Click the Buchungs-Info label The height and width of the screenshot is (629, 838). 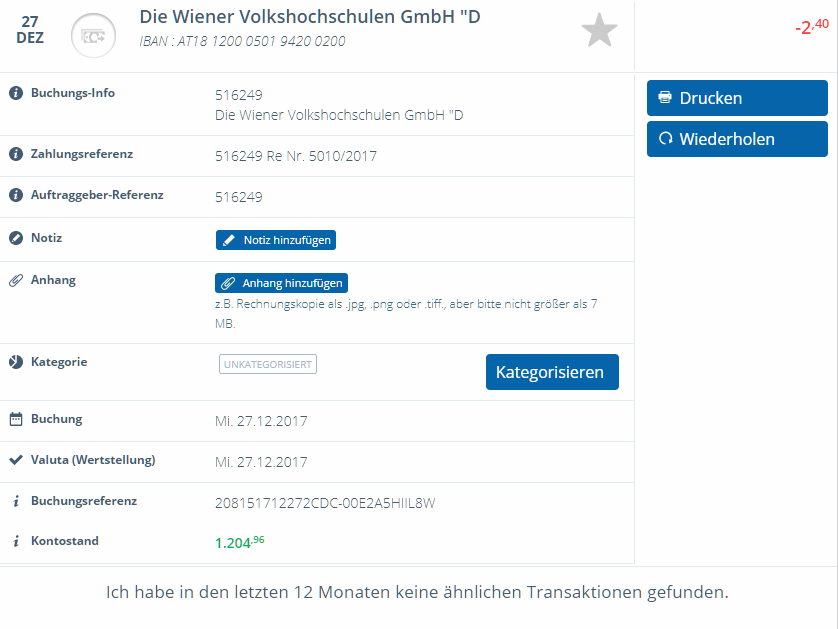click(x=73, y=93)
